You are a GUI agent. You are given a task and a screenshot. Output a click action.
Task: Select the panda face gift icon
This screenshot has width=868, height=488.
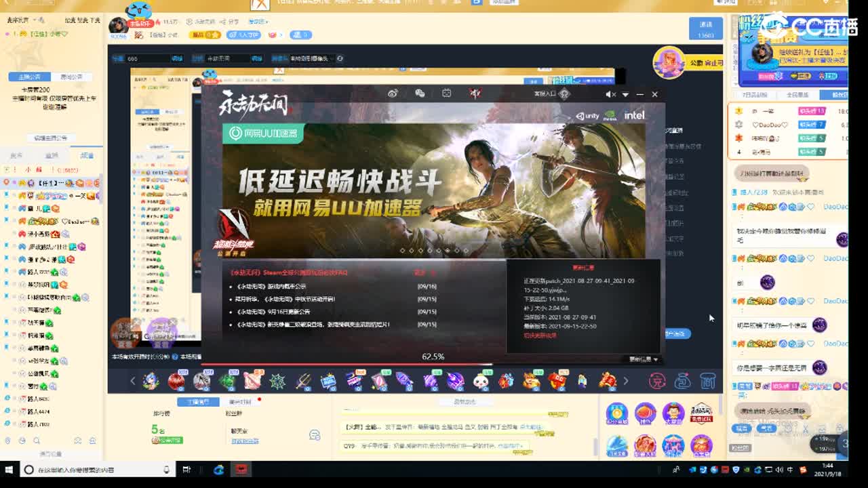pos(481,382)
